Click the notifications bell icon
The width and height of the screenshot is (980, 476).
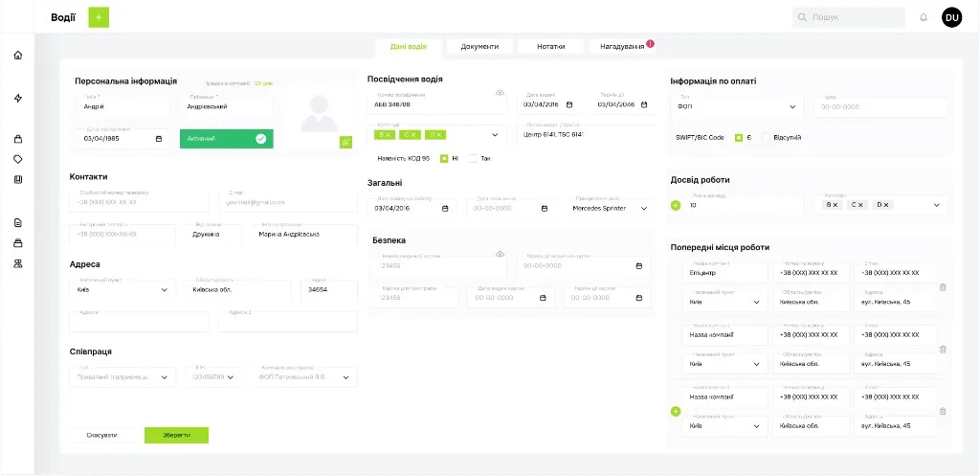[x=924, y=17]
